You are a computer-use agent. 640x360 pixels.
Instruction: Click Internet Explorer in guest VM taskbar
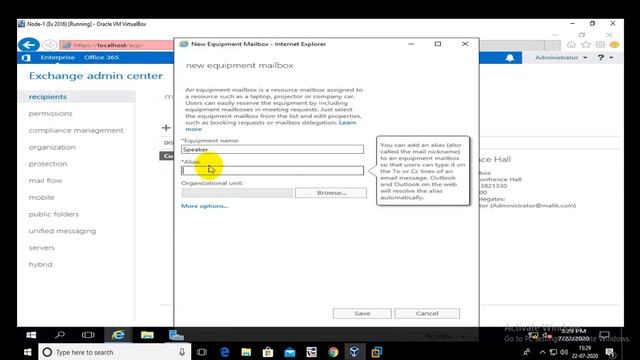(118, 335)
